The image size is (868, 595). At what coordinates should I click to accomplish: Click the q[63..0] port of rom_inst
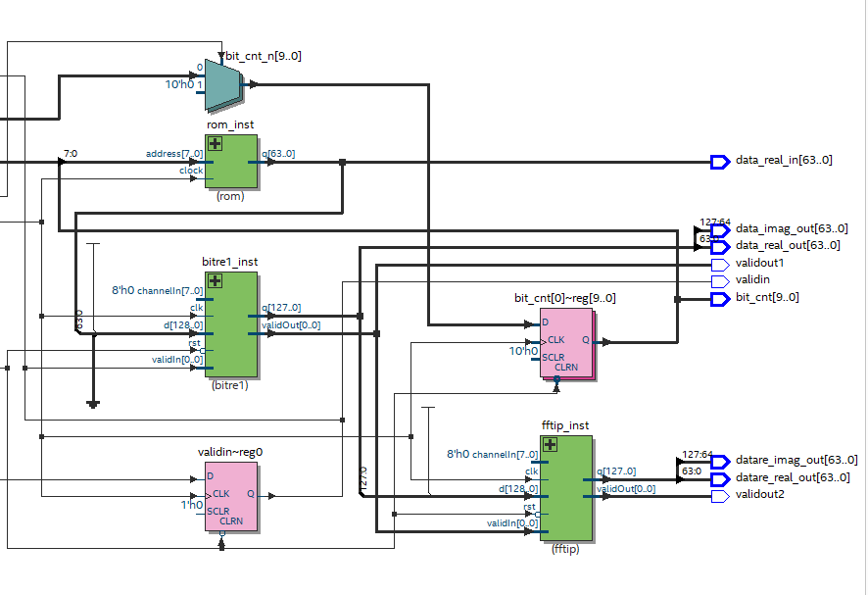278,154
